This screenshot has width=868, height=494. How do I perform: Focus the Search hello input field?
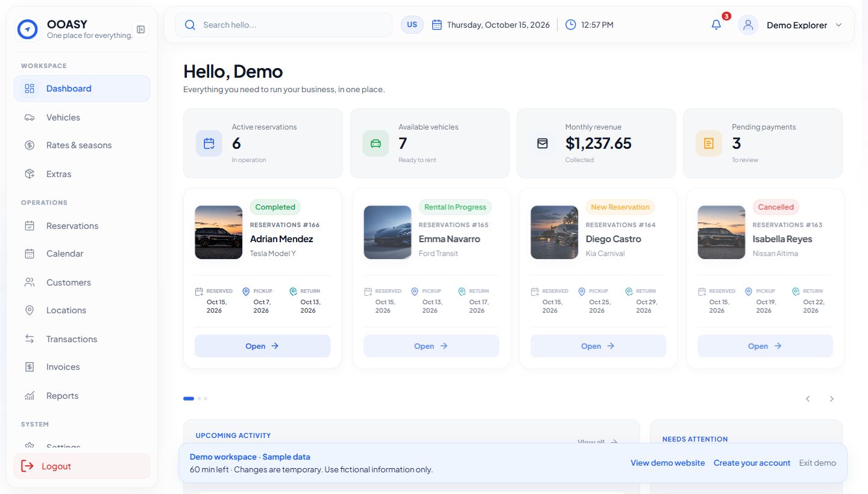point(283,25)
